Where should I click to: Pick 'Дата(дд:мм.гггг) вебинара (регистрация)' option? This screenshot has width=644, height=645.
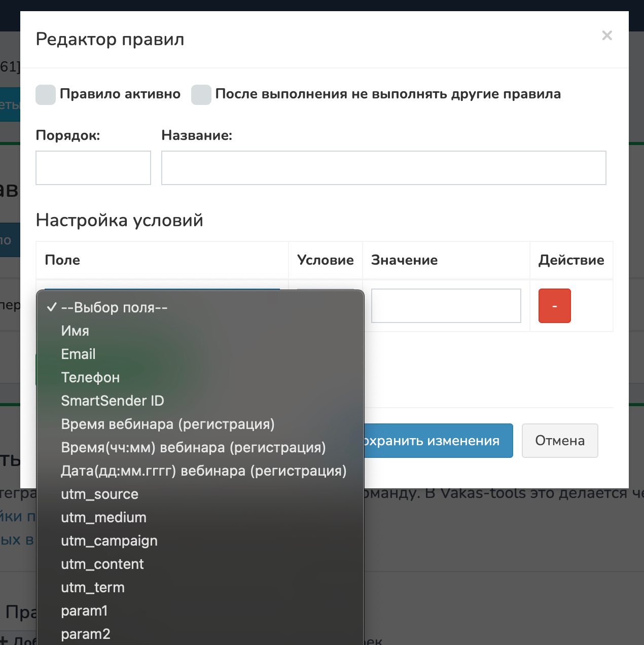(x=203, y=471)
